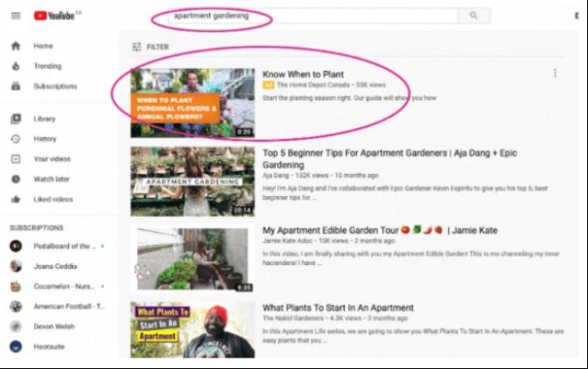Open Joana Ceddia channel
This screenshot has width=588, height=369.
pos(55,267)
